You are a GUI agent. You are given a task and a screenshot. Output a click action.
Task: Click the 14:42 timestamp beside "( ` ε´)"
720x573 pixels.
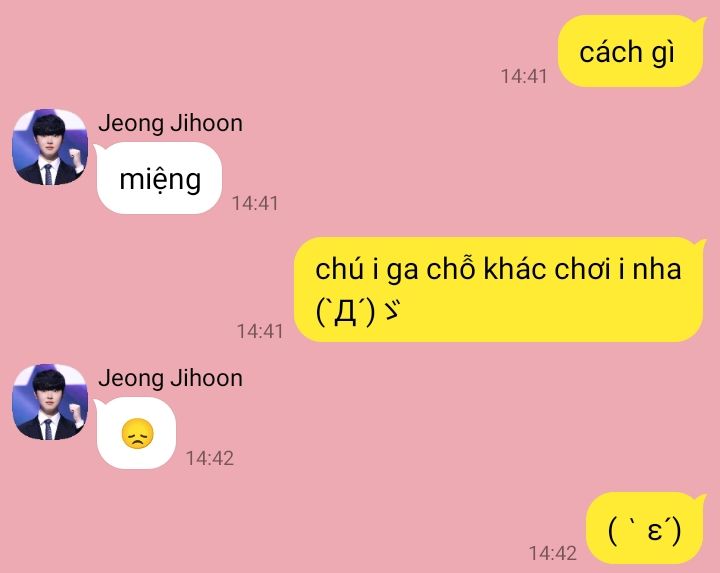click(x=553, y=553)
